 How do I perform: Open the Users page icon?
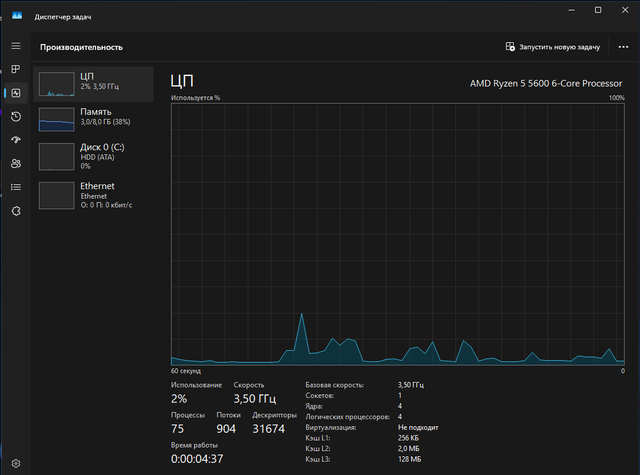[x=16, y=164]
